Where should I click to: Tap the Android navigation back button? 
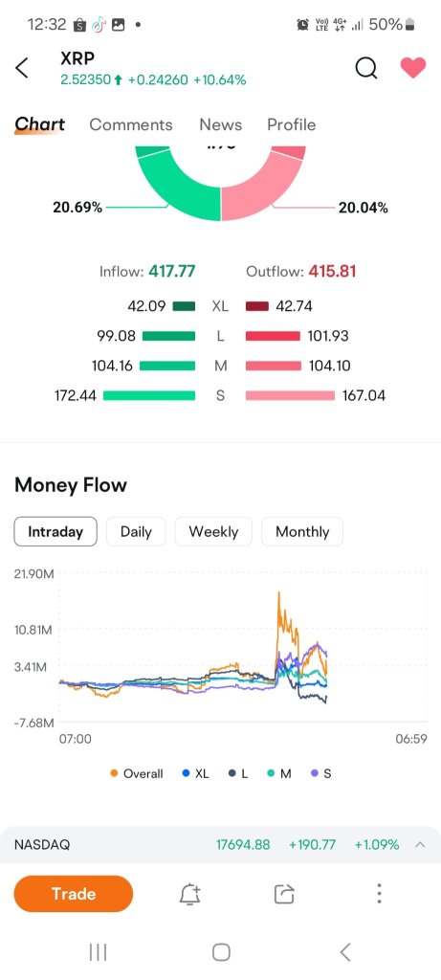pos(344,952)
